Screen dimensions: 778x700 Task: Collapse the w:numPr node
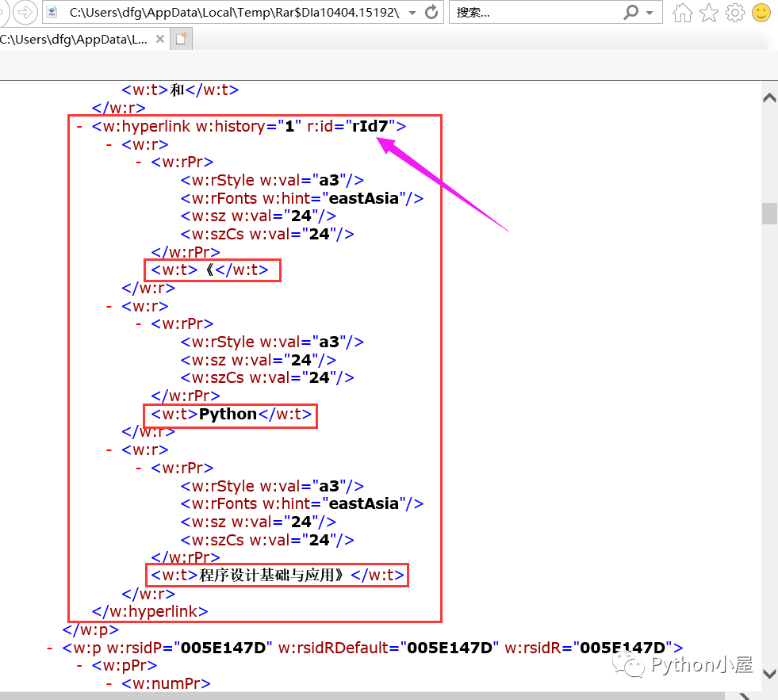[109, 684]
